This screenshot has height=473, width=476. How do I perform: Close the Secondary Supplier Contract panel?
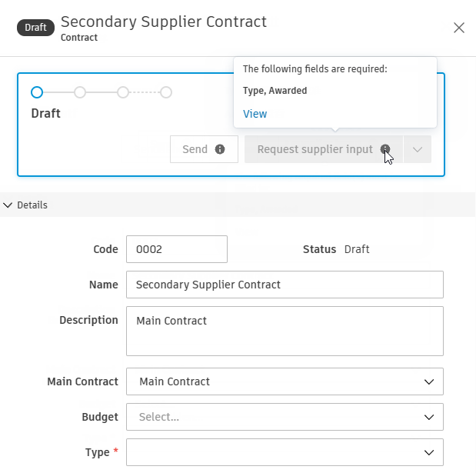(459, 28)
